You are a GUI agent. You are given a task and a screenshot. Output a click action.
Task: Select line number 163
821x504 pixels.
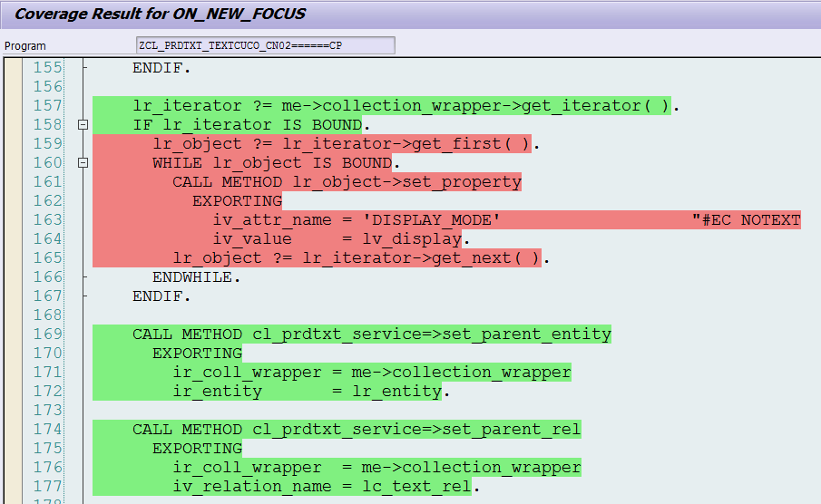[48, 219]
